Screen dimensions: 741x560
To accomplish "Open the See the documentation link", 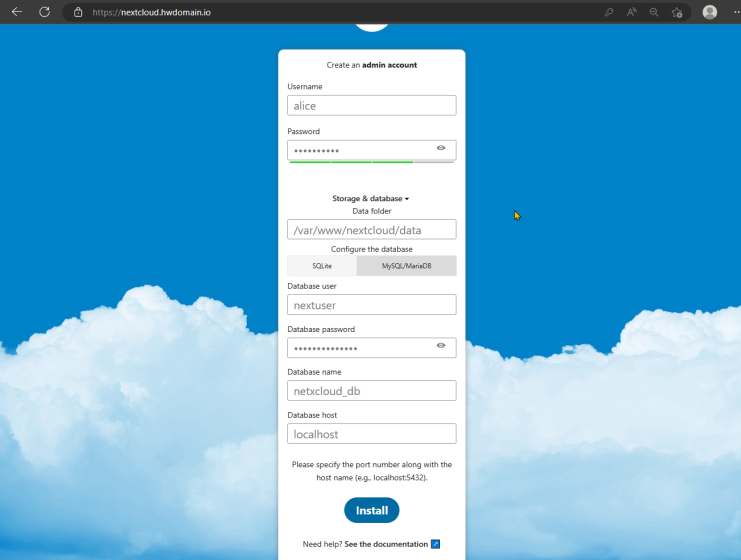I will point(386,544).
